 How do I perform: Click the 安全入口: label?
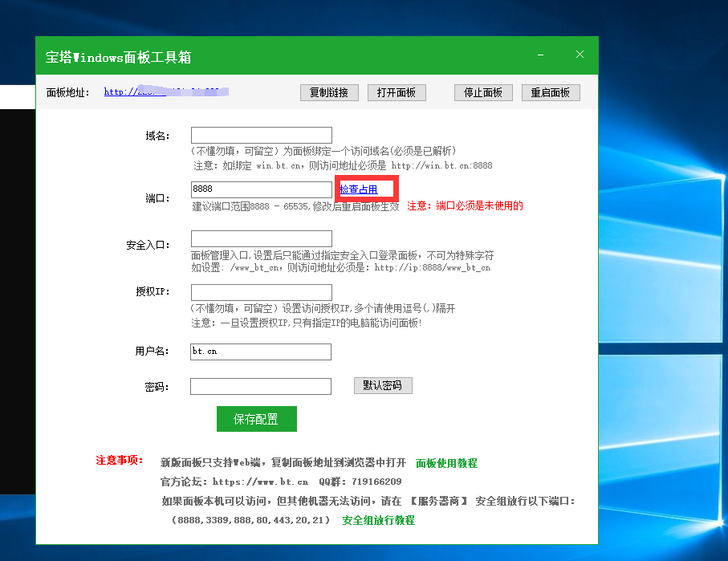148,245
